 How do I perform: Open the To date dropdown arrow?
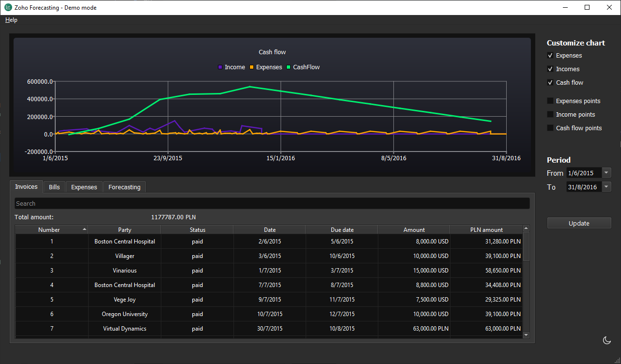pos(606,187)
